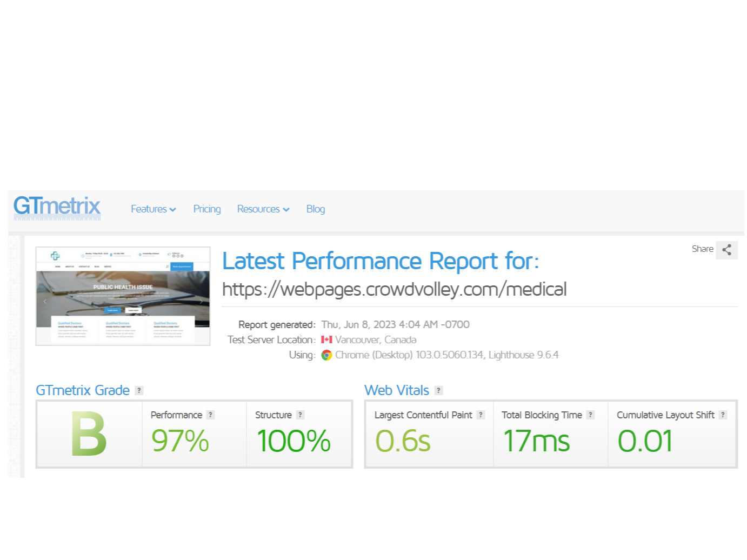Click the GTmetrix Grade help icon

[x=139, y=390]
